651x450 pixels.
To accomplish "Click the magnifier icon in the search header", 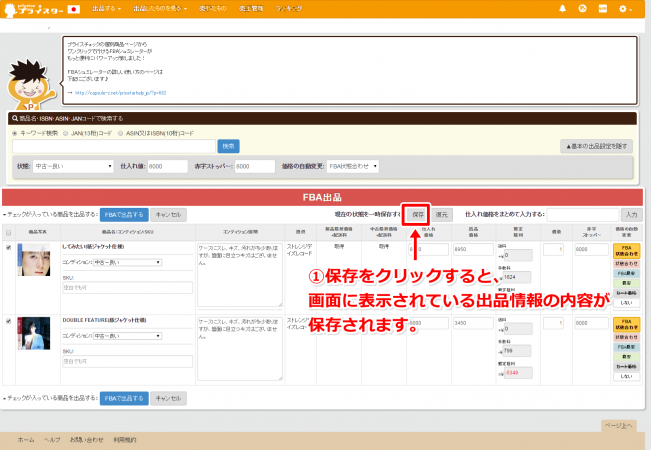I will [15, 118].
